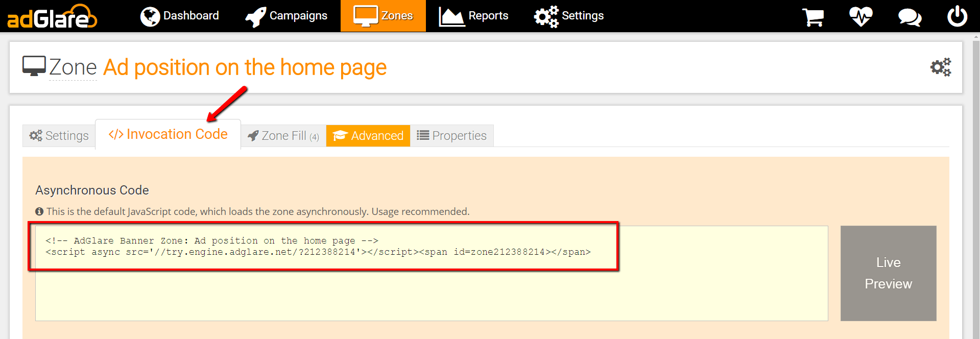Viewport: 980px width, 339px height.
Task: Select the Invocation Code tab
Action: point(168,134)
